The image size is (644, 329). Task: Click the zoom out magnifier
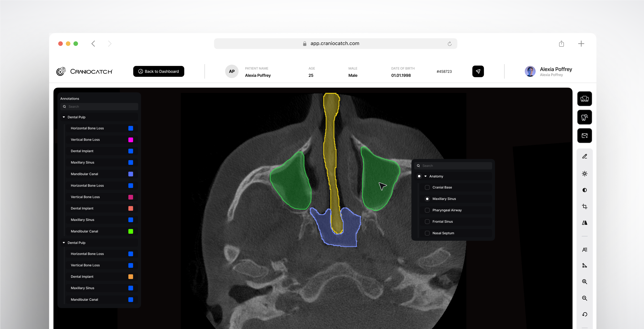[x=584, y=298]
